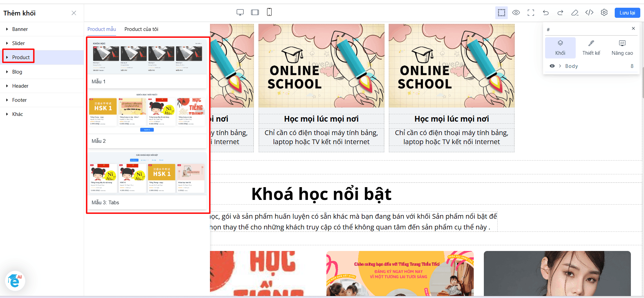Open the Khối layers tab
The width and height of the screenshot is (644, 298).
[560, 48]
